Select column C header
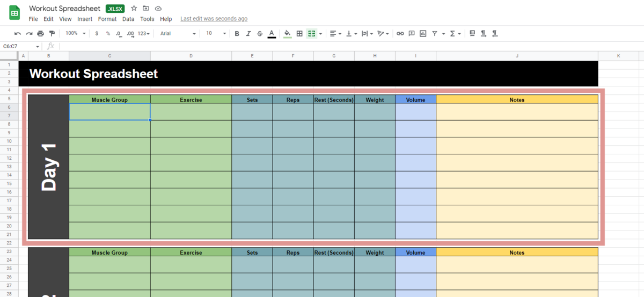This screenshot has height=297, width=644. click(109, 56)
